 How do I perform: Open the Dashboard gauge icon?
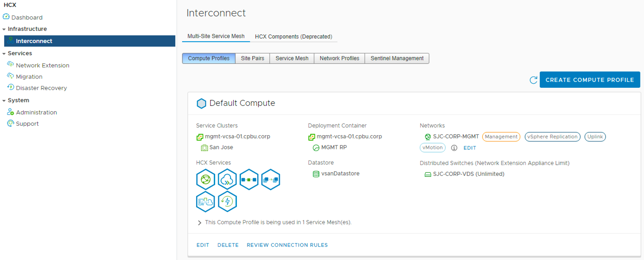[x=6, y=17]
